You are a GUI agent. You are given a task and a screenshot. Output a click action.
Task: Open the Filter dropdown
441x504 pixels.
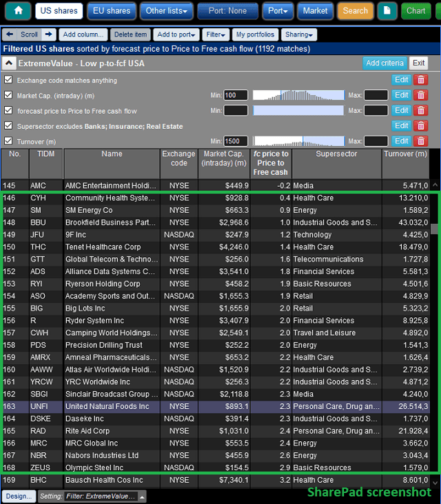(x=216, y=34)
